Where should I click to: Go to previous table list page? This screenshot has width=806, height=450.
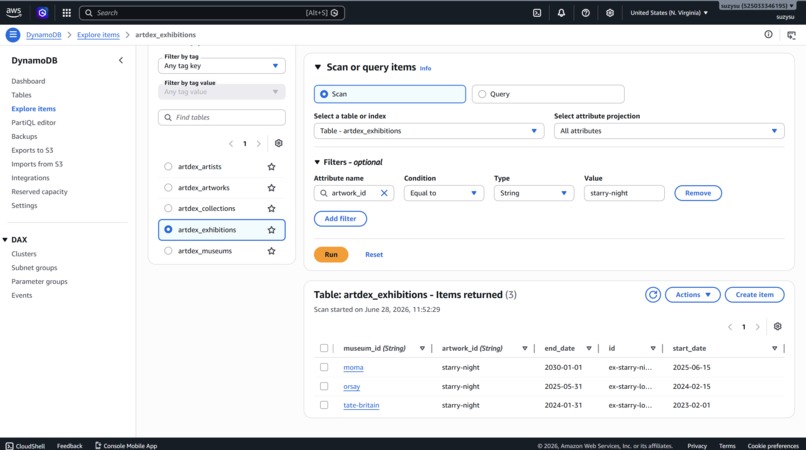click(231, 143)
